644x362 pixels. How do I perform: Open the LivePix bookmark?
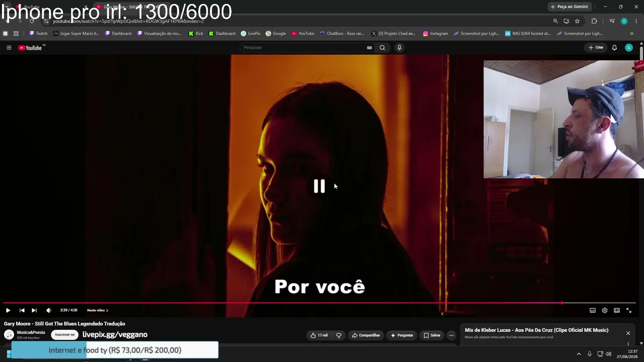[251, 34]
